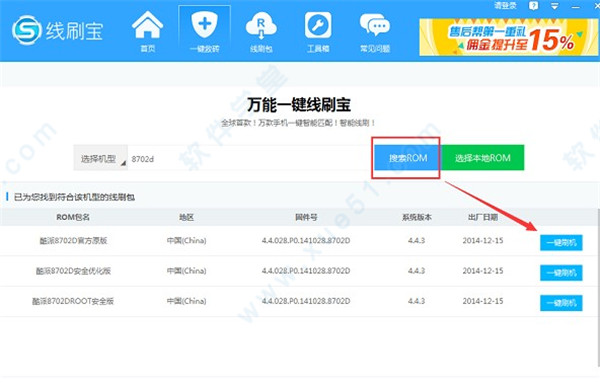The height and width of the screenshot is (385, 600).
Task: Click 一键刷机 for 酷派8702D安全优化版
Action: point(561,273)
